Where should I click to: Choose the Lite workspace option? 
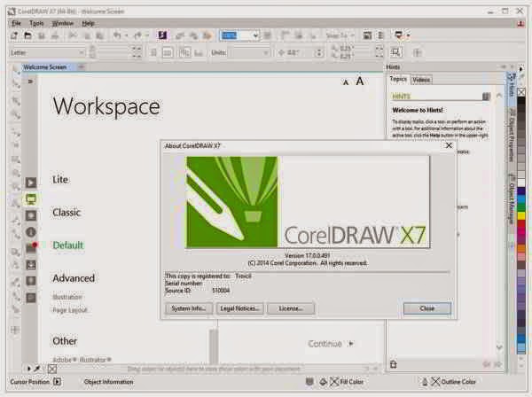[x=60, y=179]
